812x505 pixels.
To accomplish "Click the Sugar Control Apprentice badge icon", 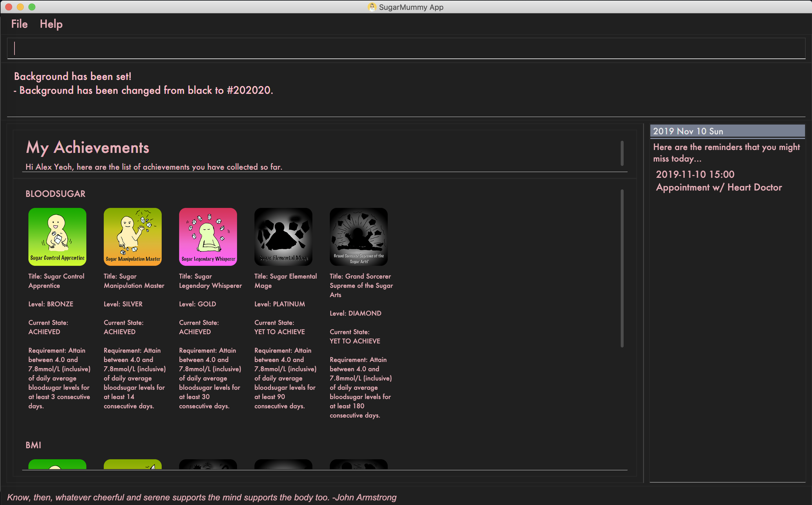I will tap(57, 237).
